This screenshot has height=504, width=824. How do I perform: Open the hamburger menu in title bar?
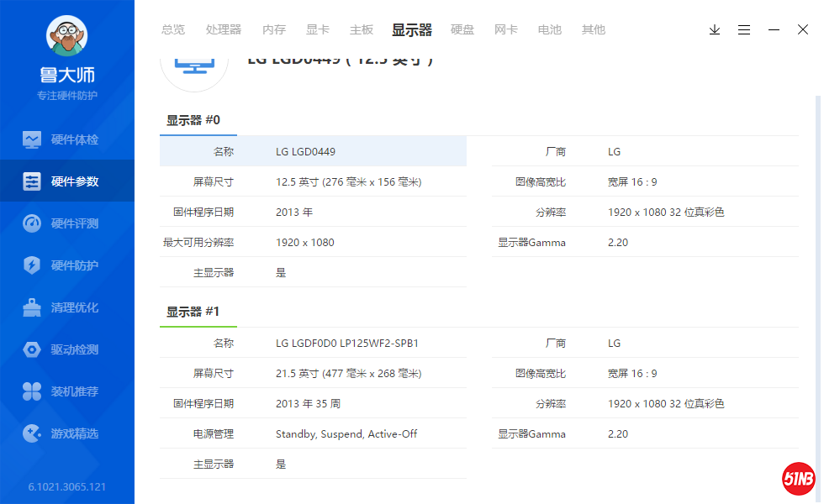(x=744, y=29)
